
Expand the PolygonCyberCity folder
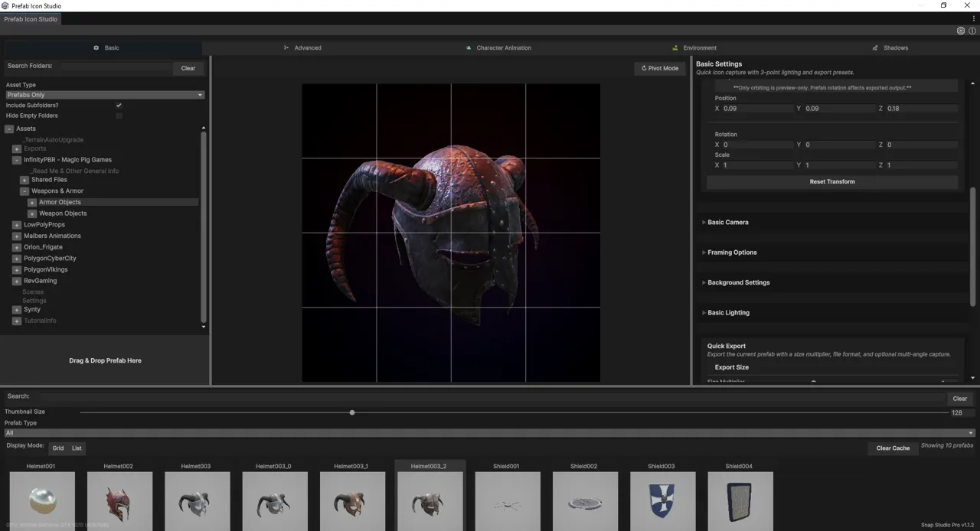coord(17,259)
